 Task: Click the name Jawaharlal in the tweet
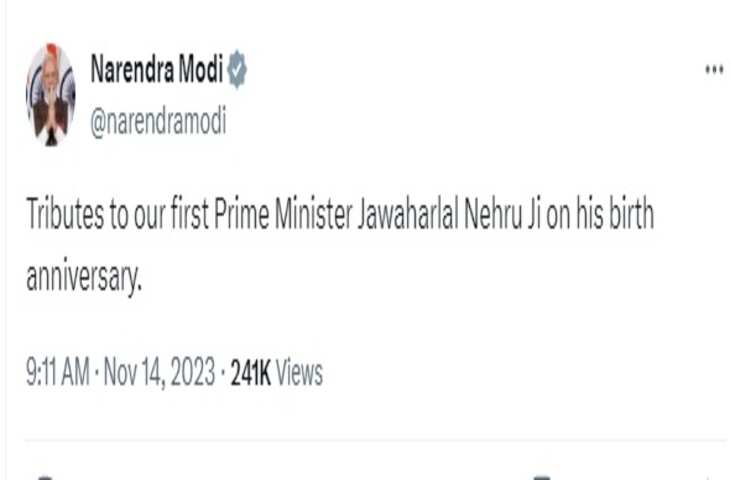pyautogui.click(x=406, y=216)
